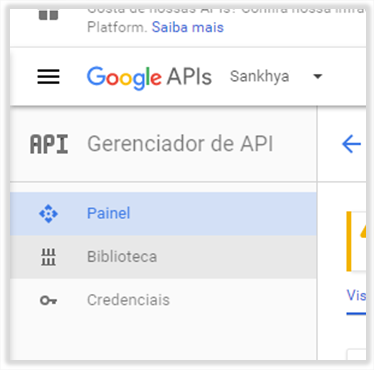Click the Platform banner text
Viewport: 374px width, 370px height.
(117, 27)
